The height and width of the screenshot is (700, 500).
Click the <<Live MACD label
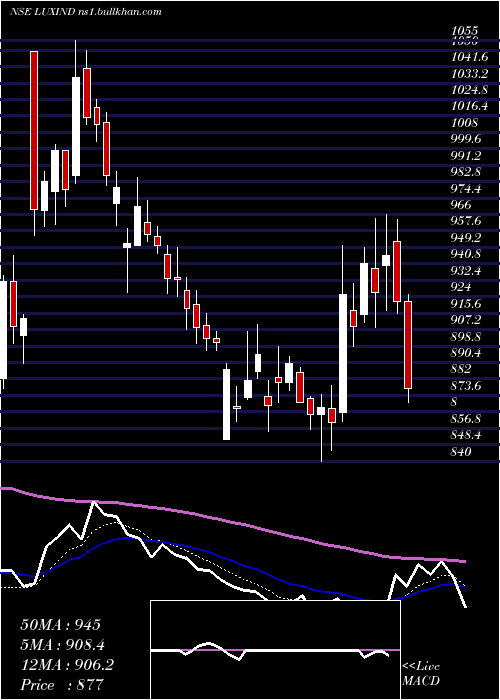click(421, 674)
